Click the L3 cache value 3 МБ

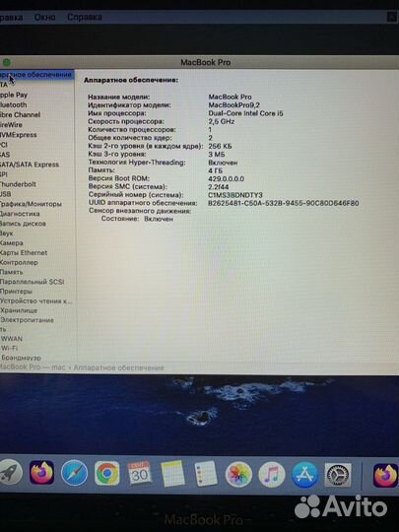(217, 155)
